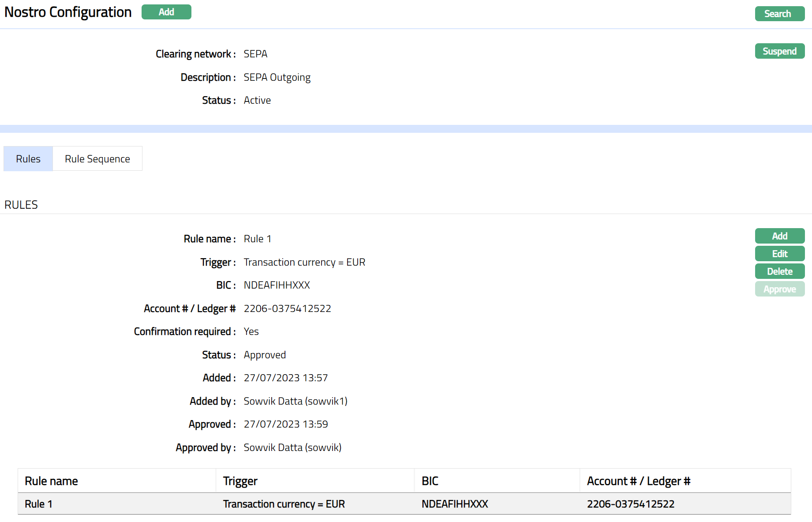Click the 2206-0375412522 cell in the table row
The width and height of the screenshot is (812, 522).
point(630,504)
